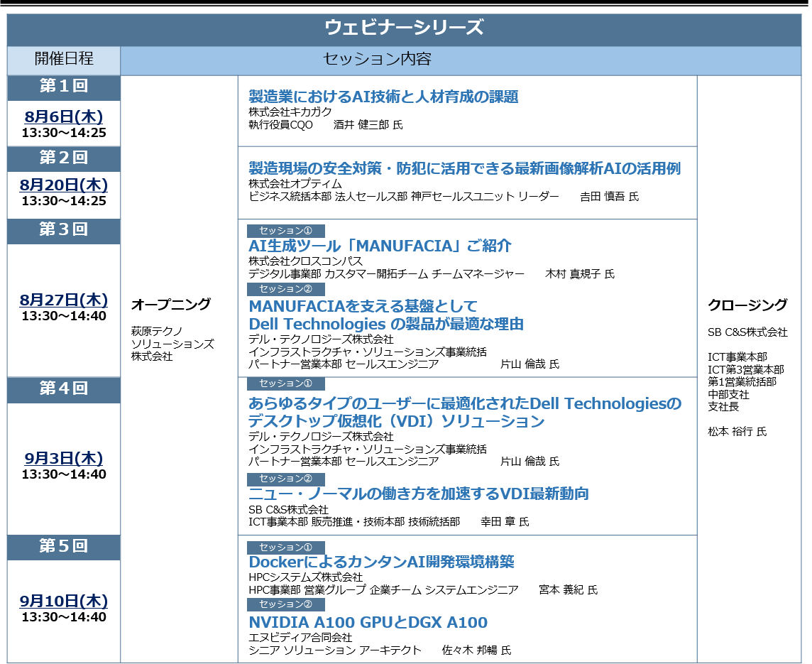Click speaker name 幸田 章 氏
Image resolution: width=812 pixels, height=664 pixels.
click(x=505, y=522)
